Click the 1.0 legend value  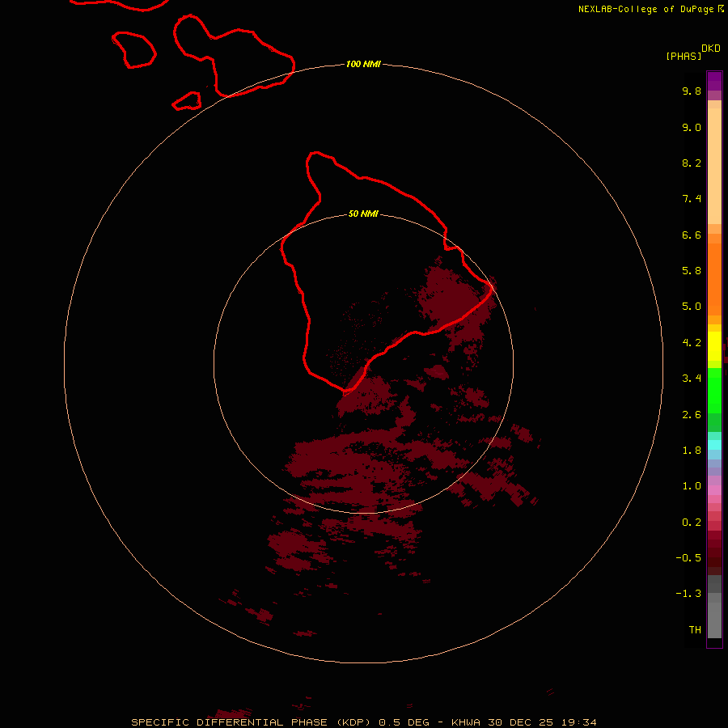(692, 486)
